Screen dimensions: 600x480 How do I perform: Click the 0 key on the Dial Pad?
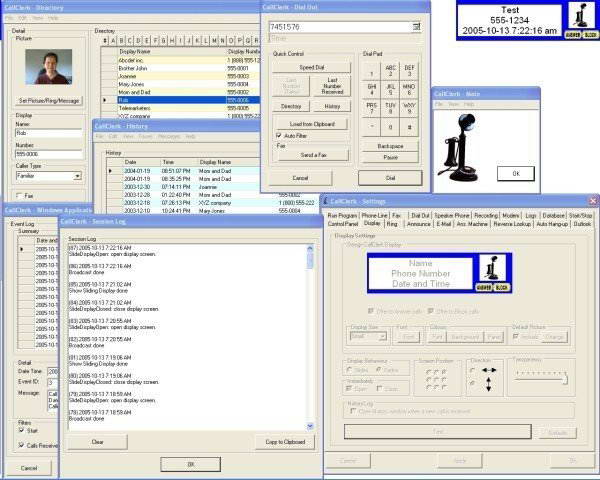pos(390,127)
